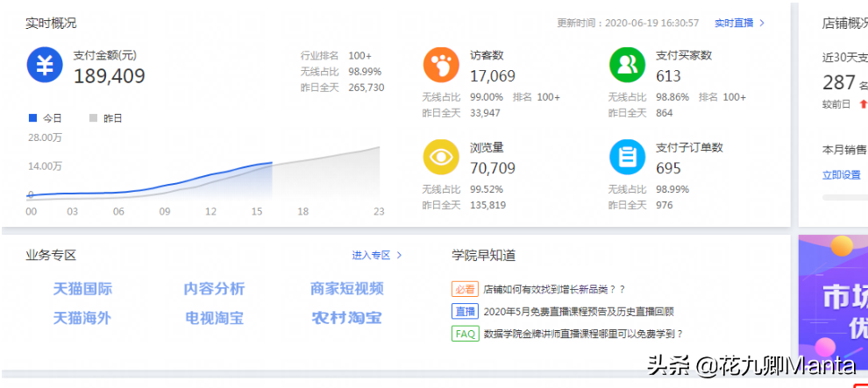This screenshot has height=388, width=868.
Task: Click the 行业排名 100+ label
Action: tap(336, 55)
